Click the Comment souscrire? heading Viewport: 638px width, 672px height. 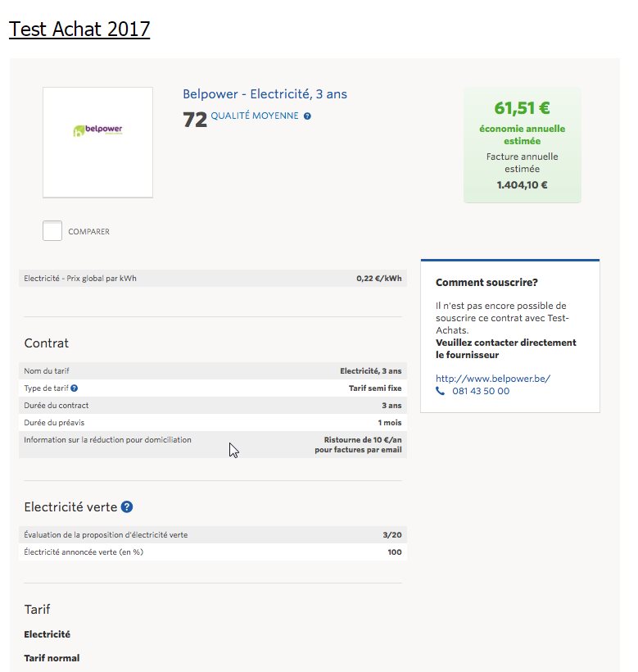(486, 283)
